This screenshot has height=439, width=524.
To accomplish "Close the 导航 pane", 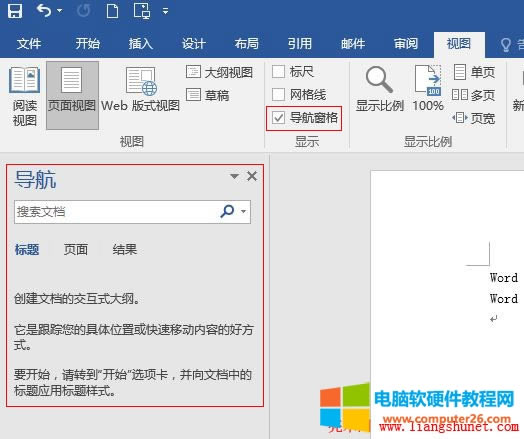I will click(x=252, y=176).
